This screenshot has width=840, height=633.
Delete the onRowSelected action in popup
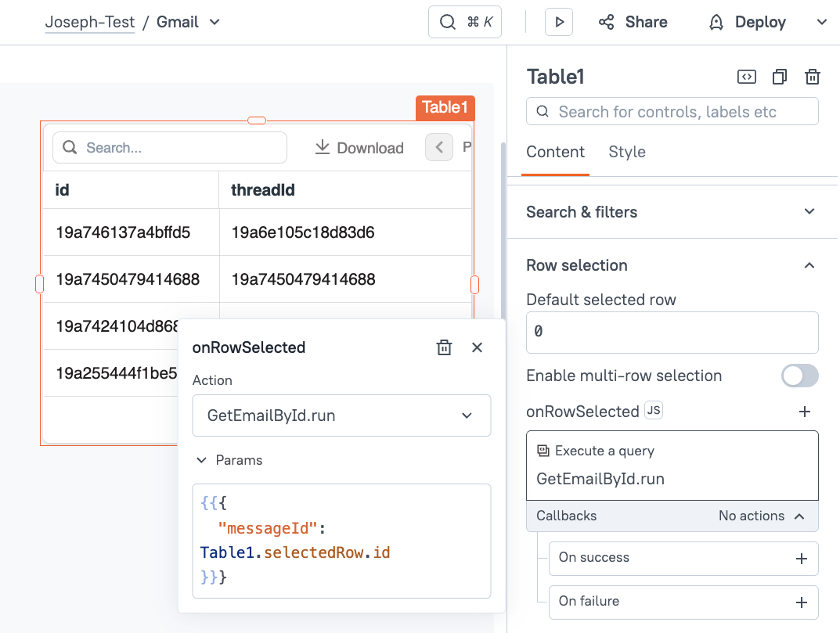coord(444,347)
